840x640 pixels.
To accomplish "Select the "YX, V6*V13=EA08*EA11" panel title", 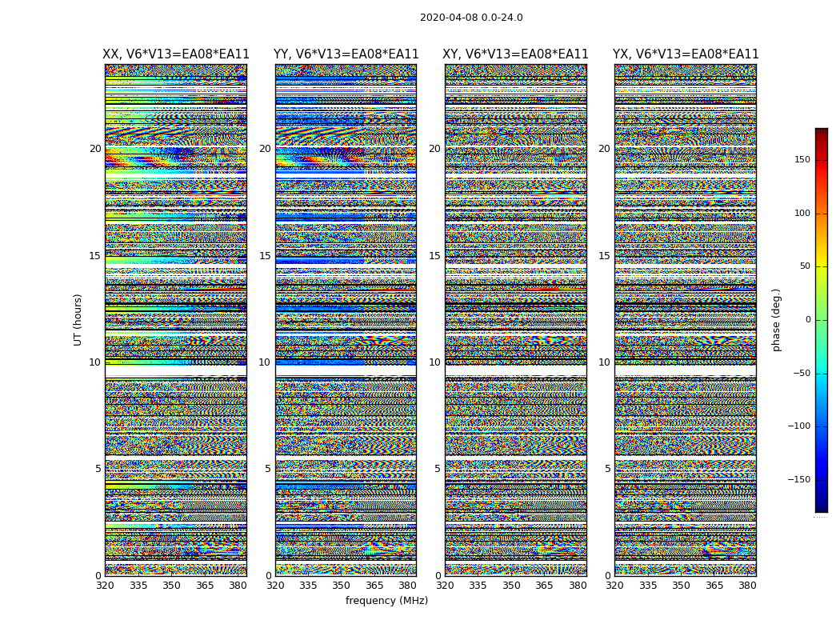I will click(x=686, y=54).
